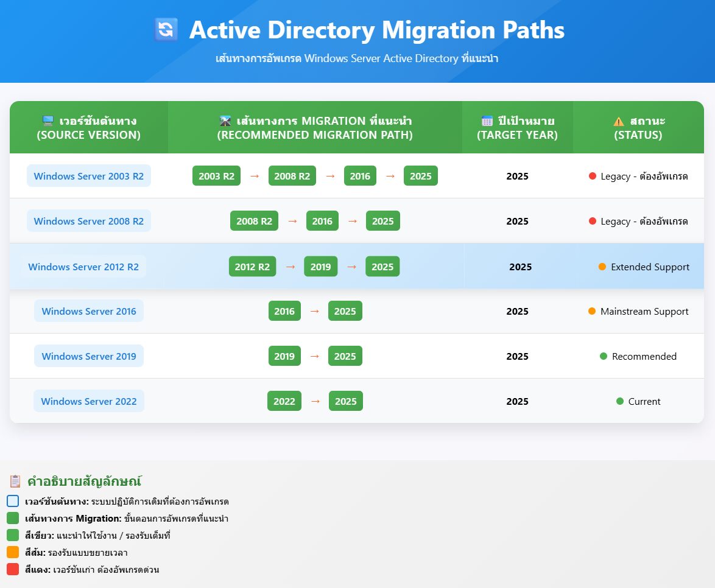Click the road icon in the Migration Path header

(225, 121)
